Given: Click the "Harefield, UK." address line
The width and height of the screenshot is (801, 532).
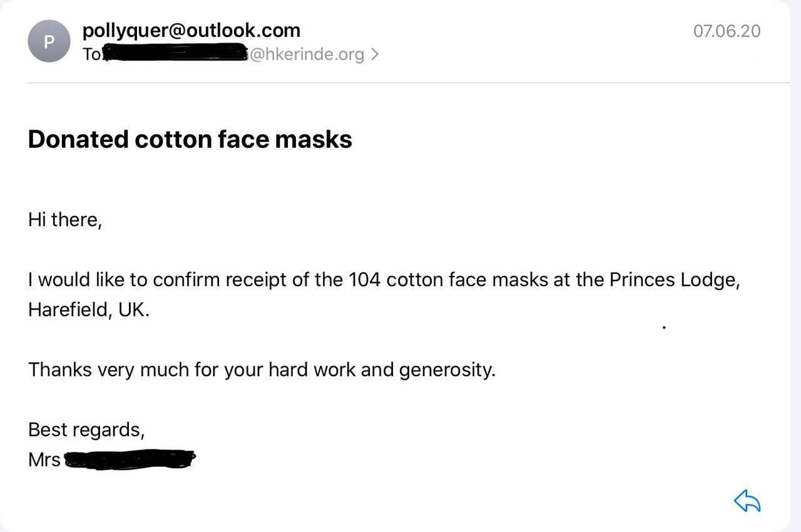Looking at the screenshot, I should [89, 310].
